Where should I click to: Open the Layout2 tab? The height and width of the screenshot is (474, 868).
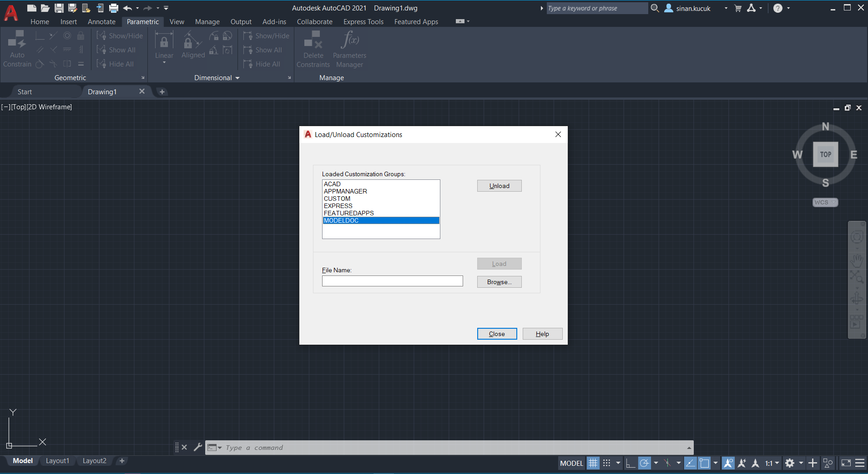[x=94, y=460]
